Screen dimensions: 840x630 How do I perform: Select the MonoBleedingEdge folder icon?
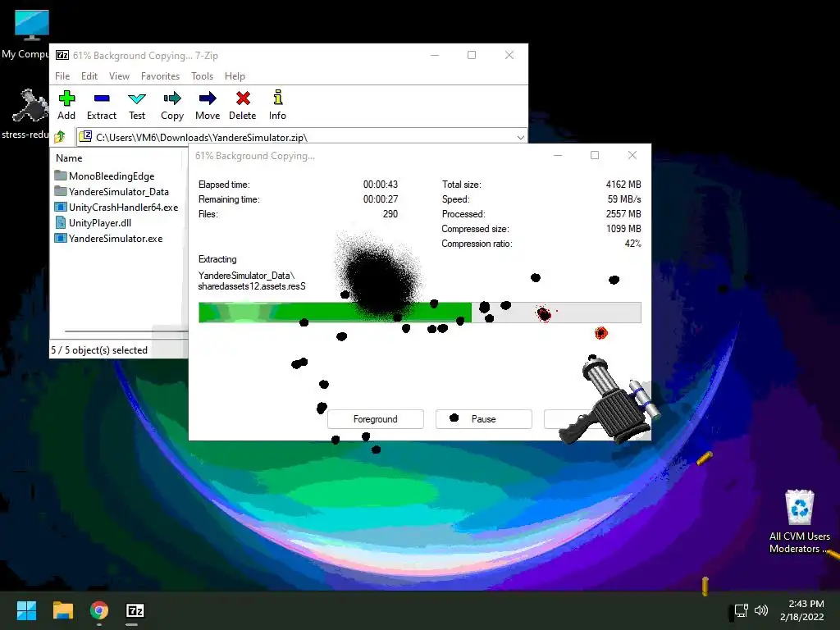(x=61, y=176)
